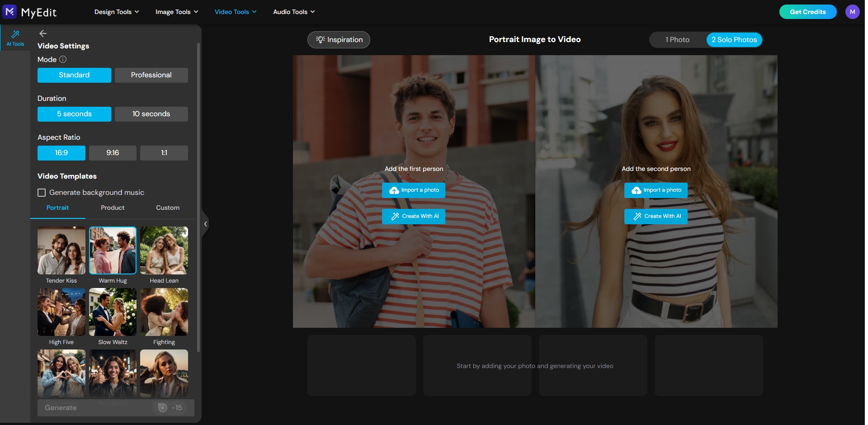The image size is (868, 425).
Task: Set duration to 10 seconds
Action: point(151,114)
